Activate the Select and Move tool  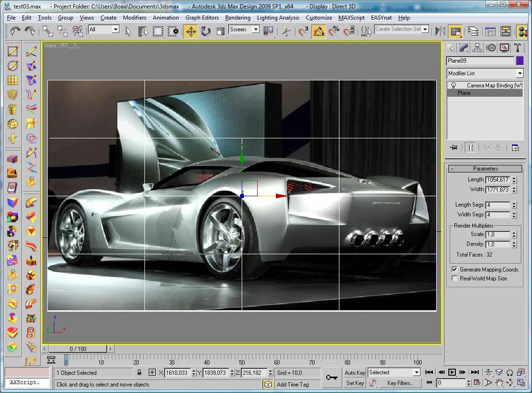pos(191,31)
